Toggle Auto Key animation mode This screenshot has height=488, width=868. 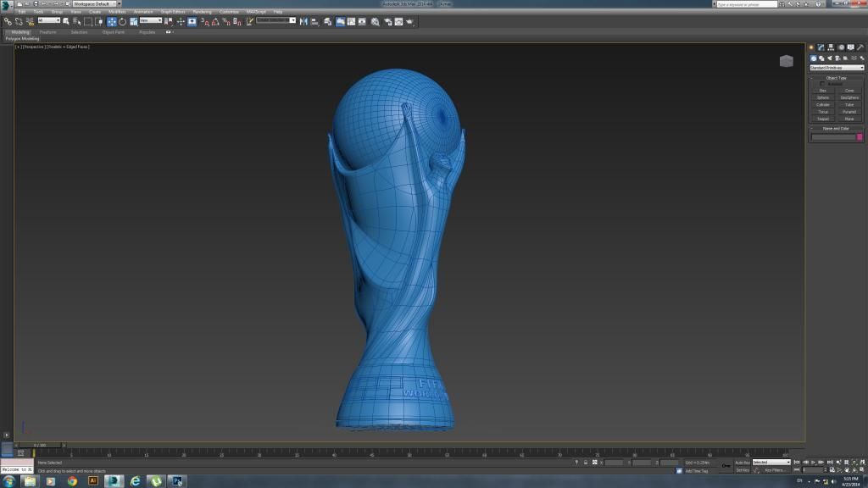coord(743,463)
